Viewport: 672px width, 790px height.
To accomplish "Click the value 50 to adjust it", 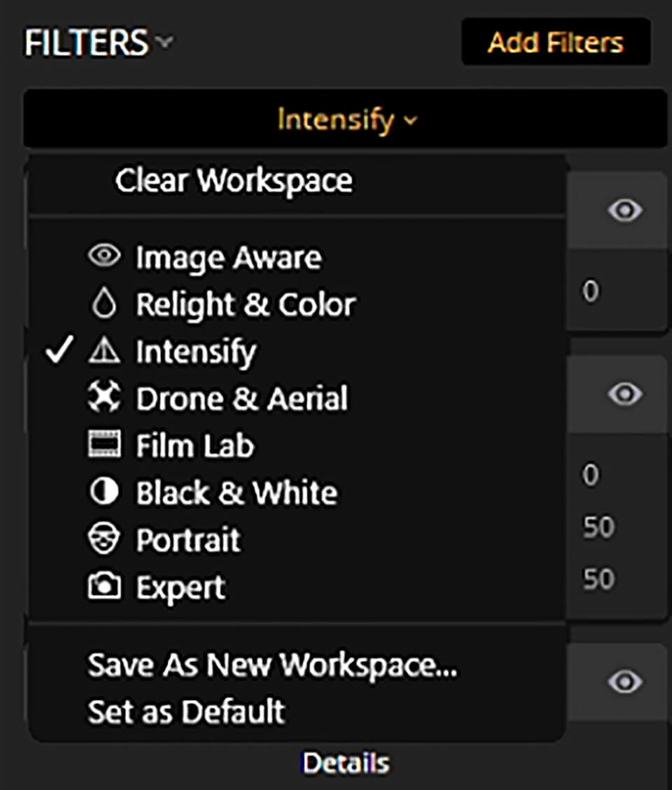I will point(598,527).
